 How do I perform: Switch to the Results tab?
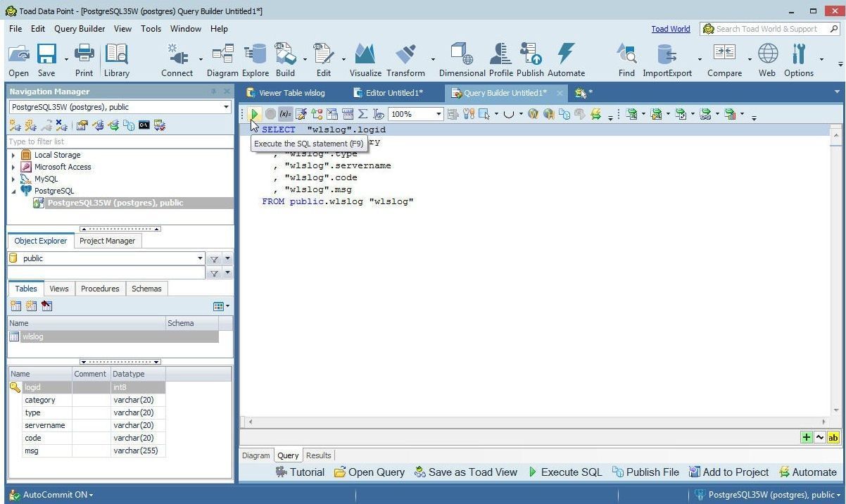click(x=318, y=455)
